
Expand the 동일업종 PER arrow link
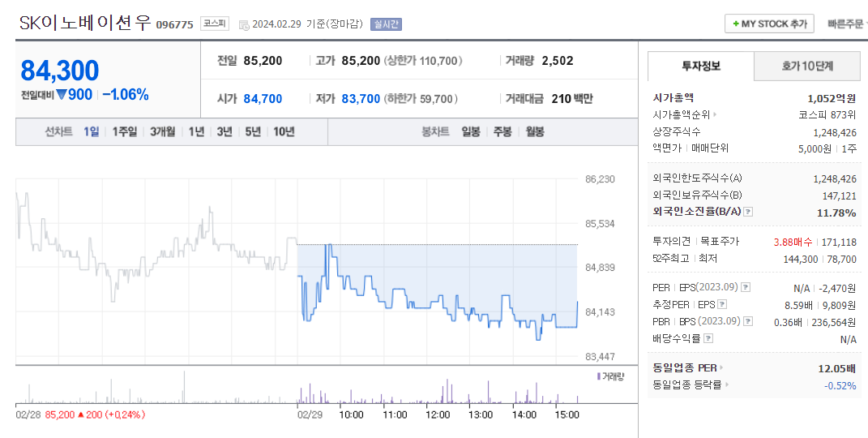[x=721, y=367]
